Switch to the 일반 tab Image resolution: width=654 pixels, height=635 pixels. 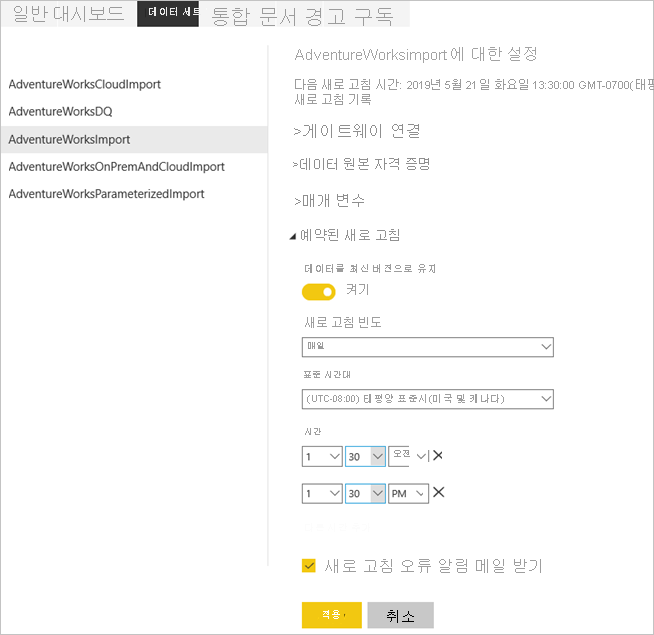(x=30, y=14)
